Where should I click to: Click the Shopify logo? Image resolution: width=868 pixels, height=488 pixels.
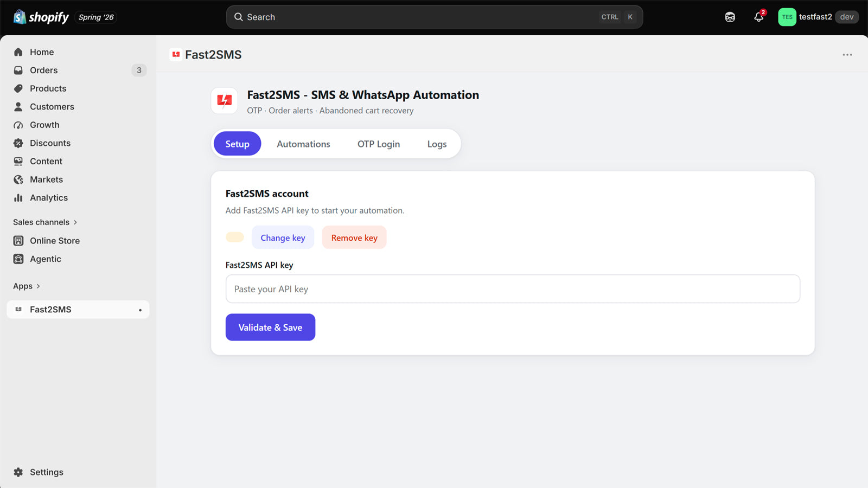click(41, 17)
